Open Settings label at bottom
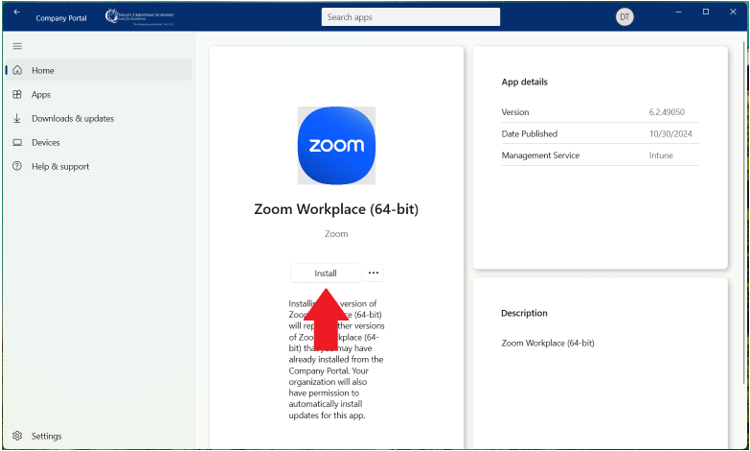 46,436
